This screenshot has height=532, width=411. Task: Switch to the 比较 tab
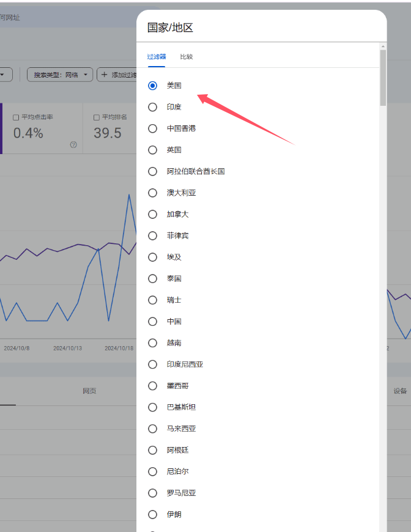click(187, 57)
